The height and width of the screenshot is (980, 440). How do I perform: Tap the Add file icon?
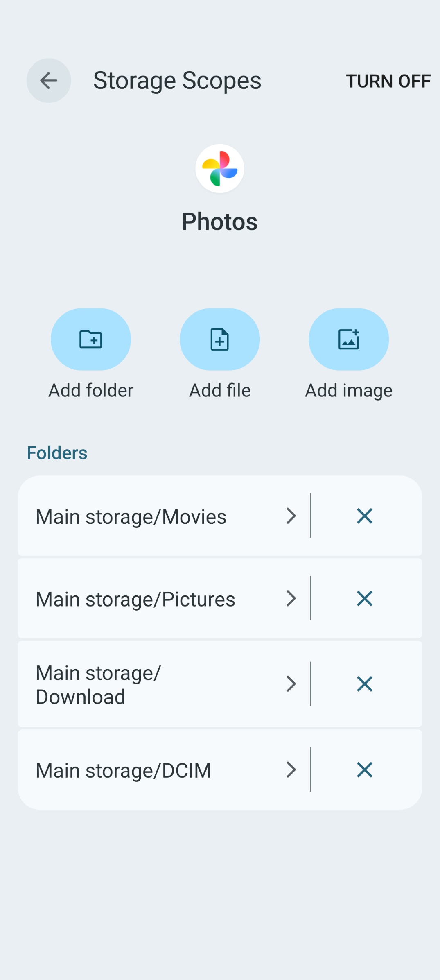[x=220, y=339]
